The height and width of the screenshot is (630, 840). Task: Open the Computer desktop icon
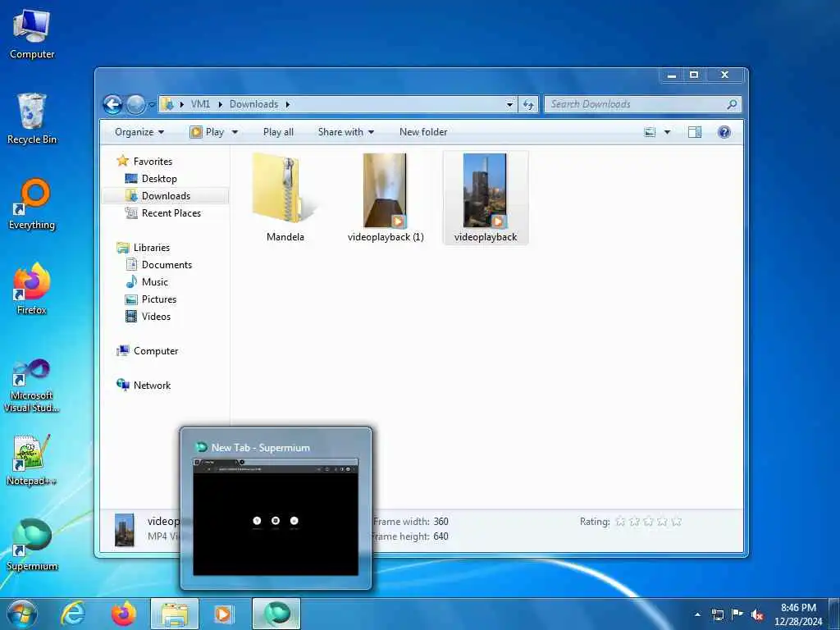point(32,34)
